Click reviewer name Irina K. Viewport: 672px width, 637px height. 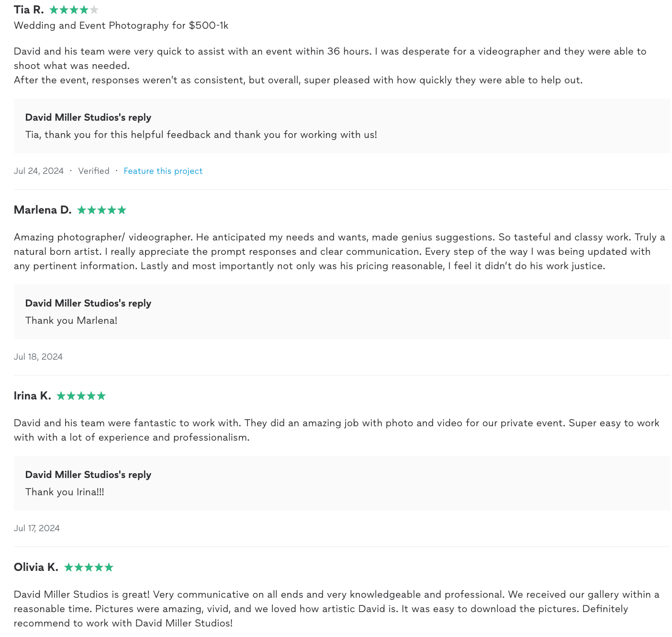[32, 396]
